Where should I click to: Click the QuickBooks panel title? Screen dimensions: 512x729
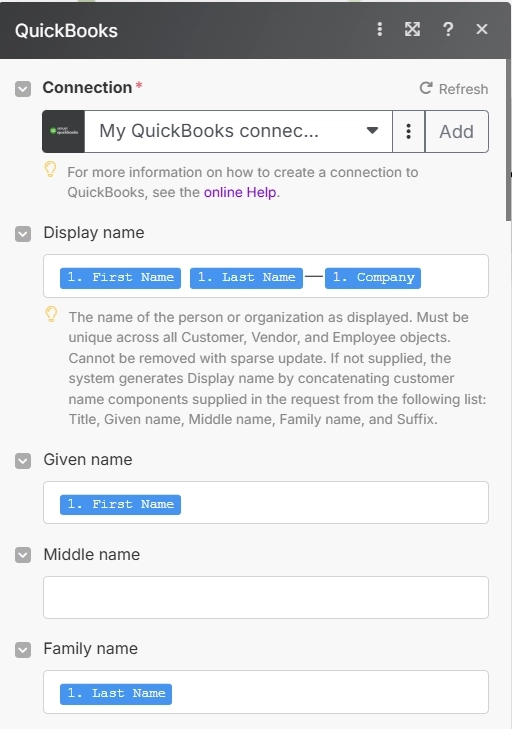click(66, 31)
